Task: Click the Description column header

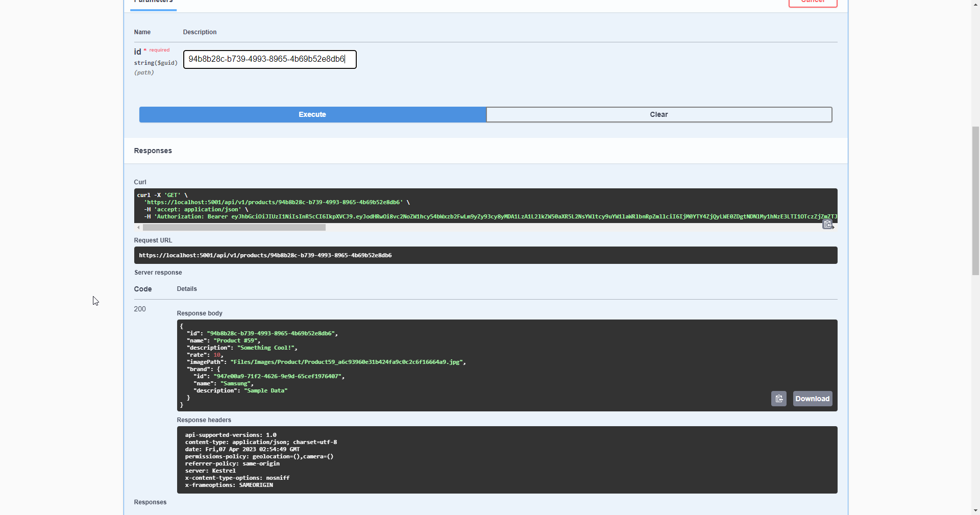Action: 200,32
